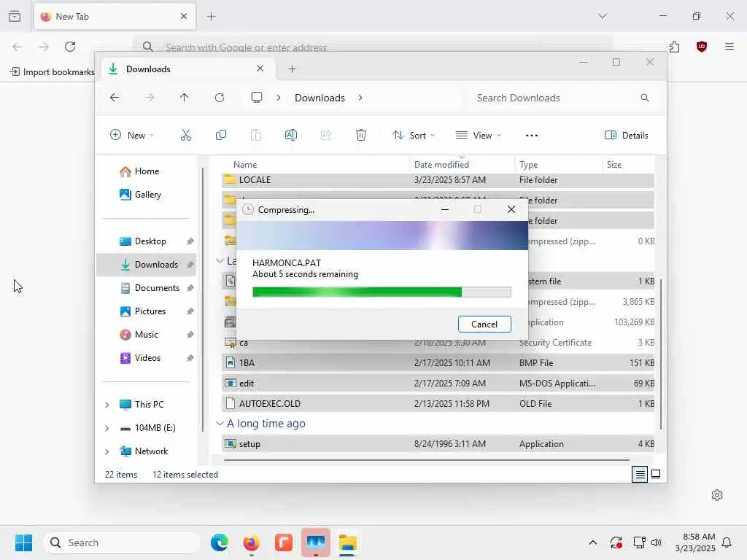Image resolution: width=747 pixels, height=560 pixels.
Task: Open Firefox extensions puzzle icon
Action: [675, 47]
